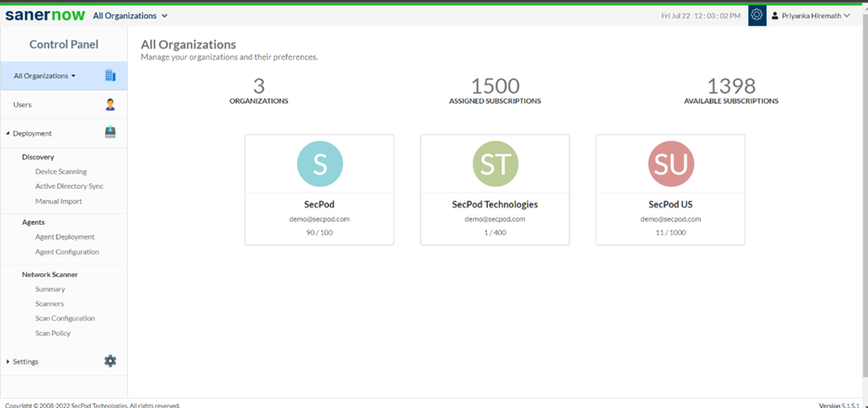Open Agent Deployment

tap(65, 237)
